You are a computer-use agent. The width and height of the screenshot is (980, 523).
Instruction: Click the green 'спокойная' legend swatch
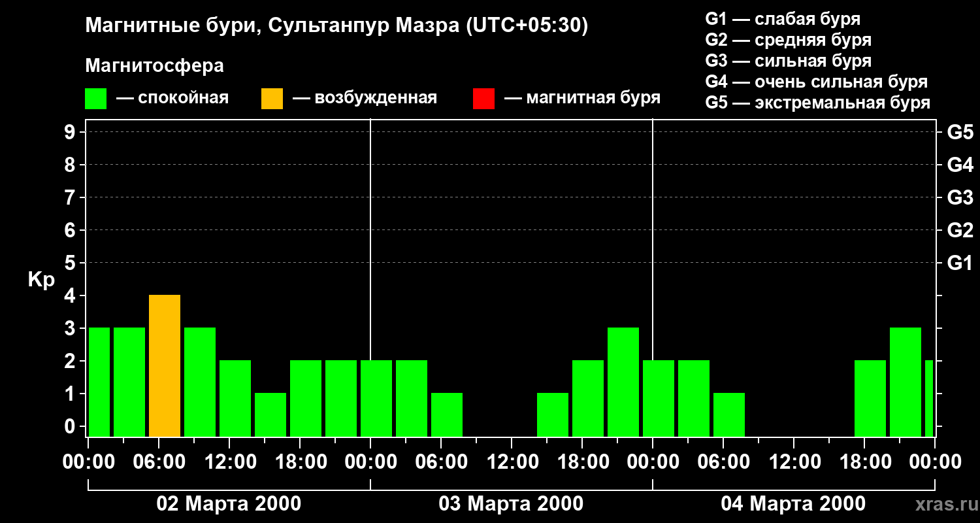tap(95, 99)
